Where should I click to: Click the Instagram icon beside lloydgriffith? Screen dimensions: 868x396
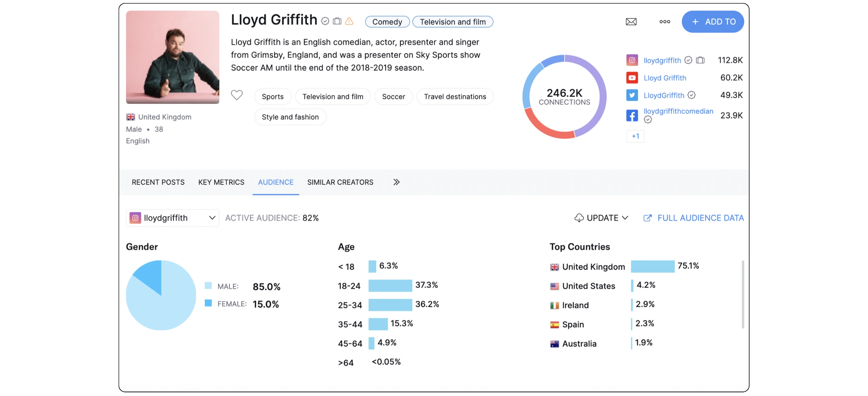point(632,60)
